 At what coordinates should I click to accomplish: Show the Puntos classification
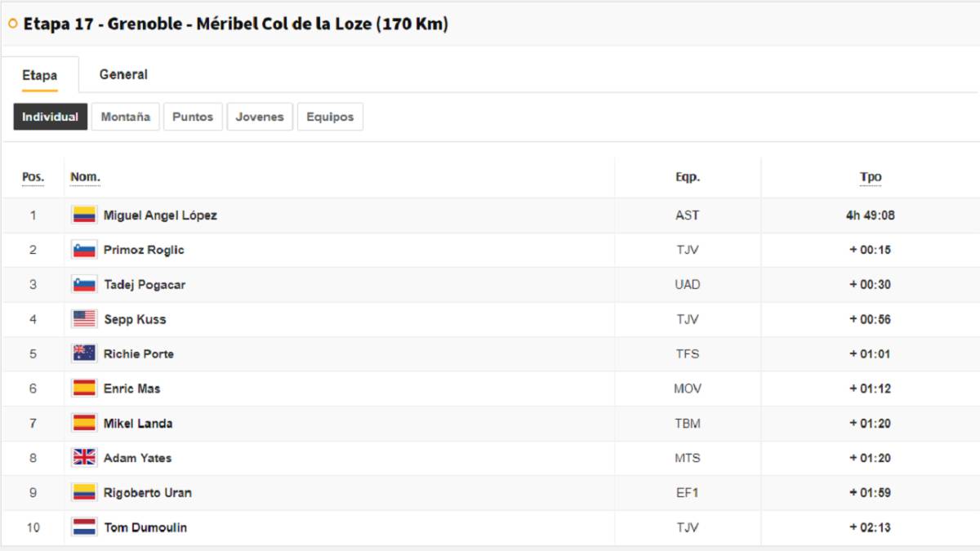pos(193,117)
